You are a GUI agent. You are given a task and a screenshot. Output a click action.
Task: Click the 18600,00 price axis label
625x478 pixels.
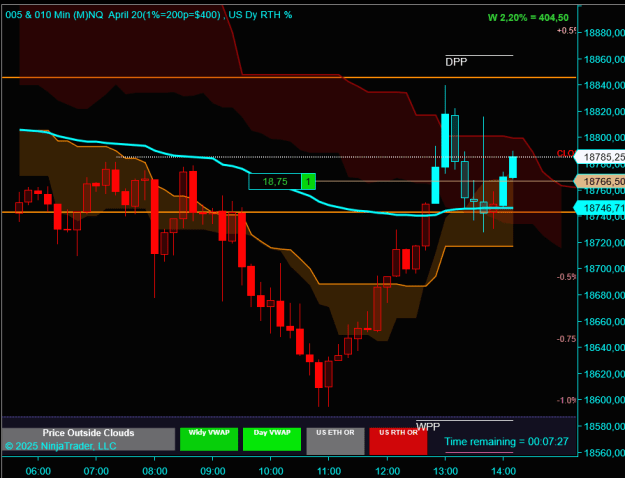(x=604, y=400)
